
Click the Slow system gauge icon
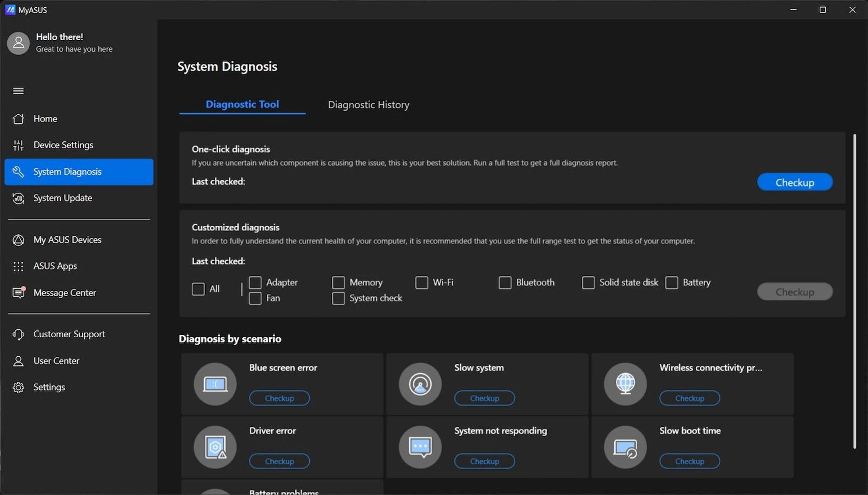(x=420, y=384)
